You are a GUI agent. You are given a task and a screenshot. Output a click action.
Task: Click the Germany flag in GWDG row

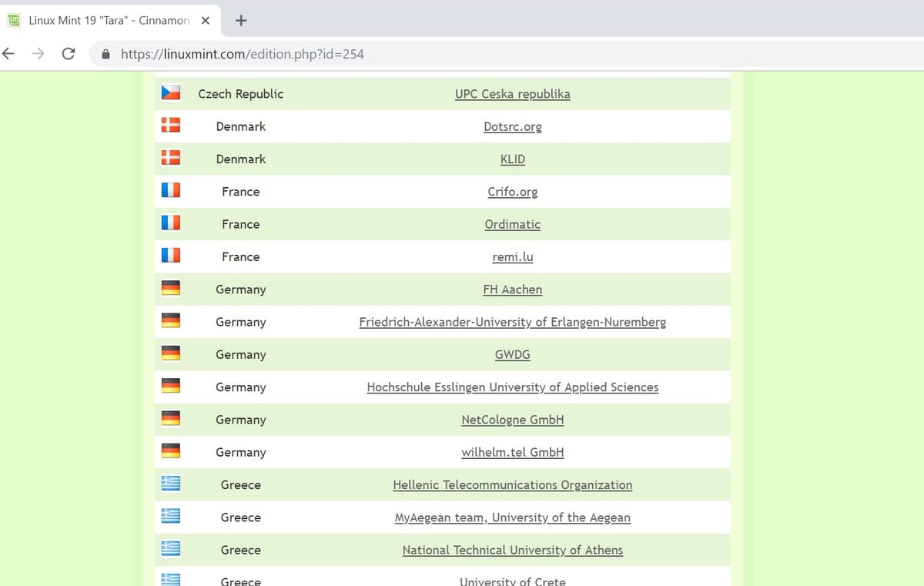click(170, 353)
